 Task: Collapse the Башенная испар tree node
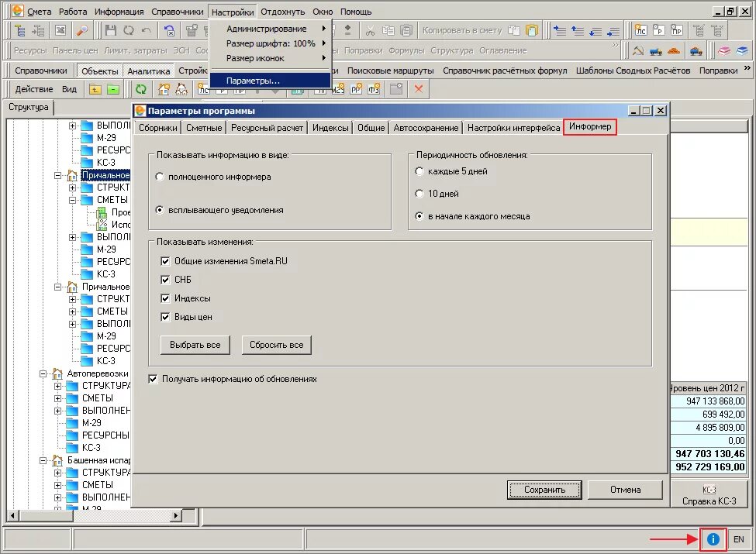point(43,460)
